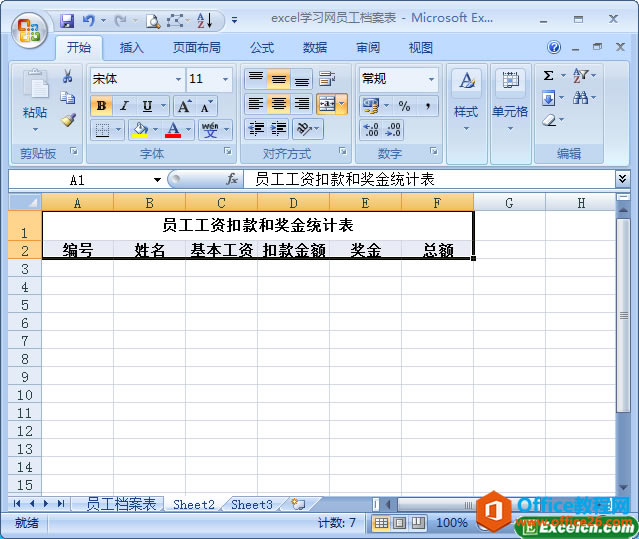Viewport: 639px width, 539px height.
Task: Toggle bold formatting button
Action: 101,106
